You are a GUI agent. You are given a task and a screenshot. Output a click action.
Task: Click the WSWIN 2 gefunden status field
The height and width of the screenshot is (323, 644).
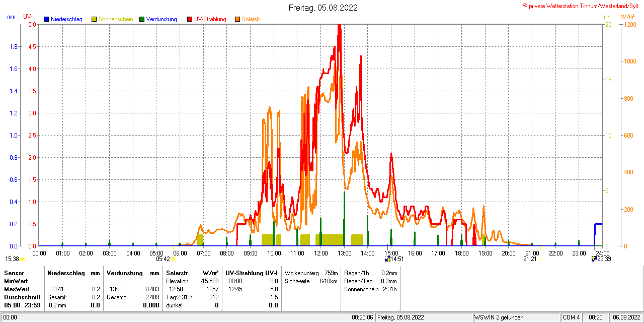[517, 317]
